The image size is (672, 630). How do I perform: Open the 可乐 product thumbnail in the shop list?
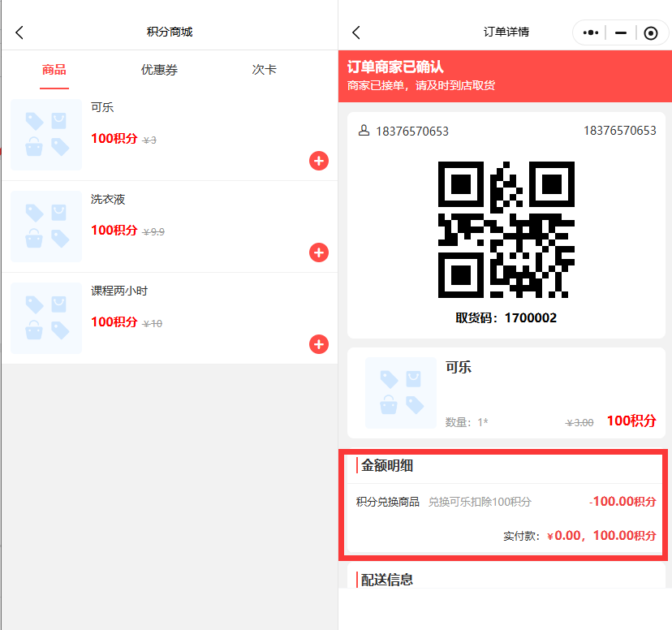pyautogui.click(x=46, y=135)
